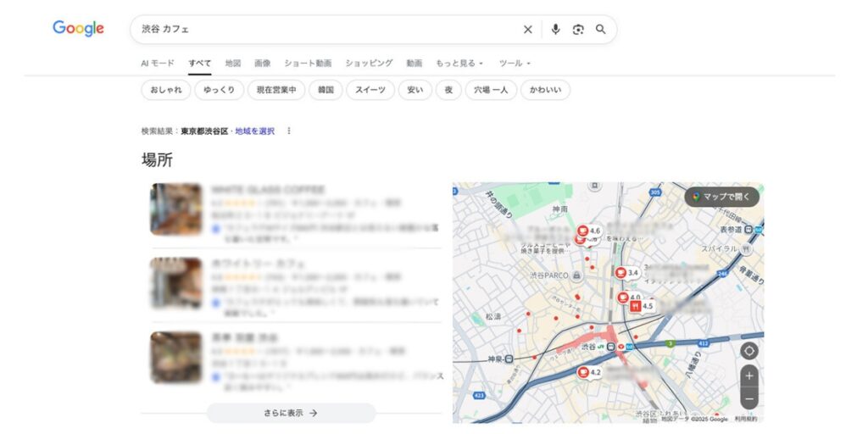Zoom out on the map with minus
Image resolution: width=868 pixels, height=434 pixels.
[749, 398]
